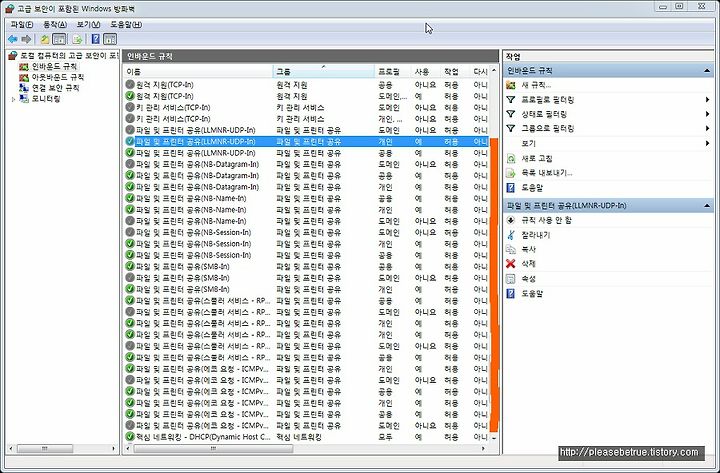Open the 그룹으로 필터링 submenu arrow
This screenshot has height=473, width=720.
coord(708,129)
